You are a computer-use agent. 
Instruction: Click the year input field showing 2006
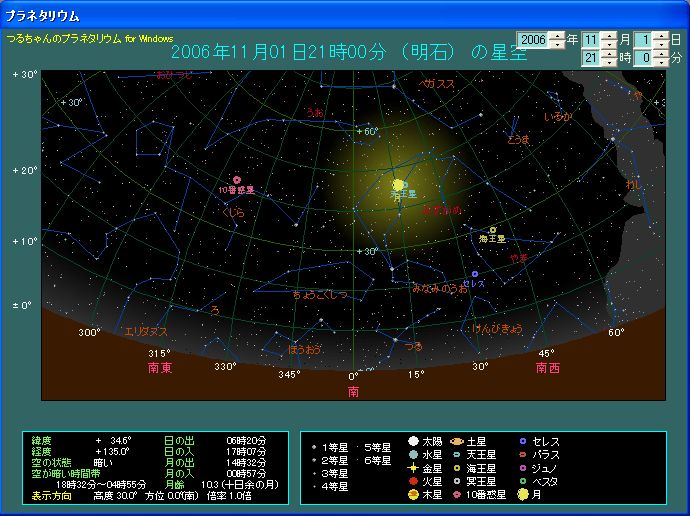click(532, 39)
